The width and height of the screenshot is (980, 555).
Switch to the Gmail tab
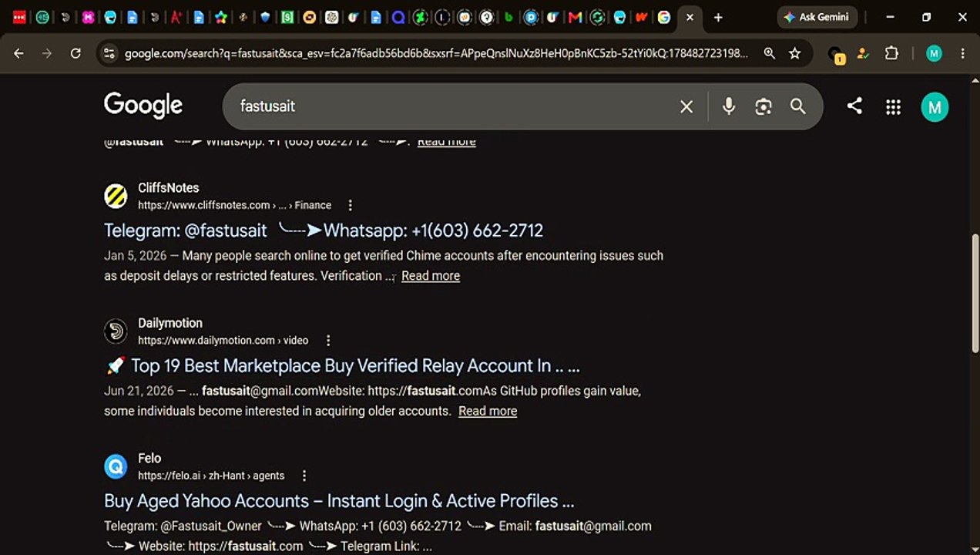click(x=575, y=17)
